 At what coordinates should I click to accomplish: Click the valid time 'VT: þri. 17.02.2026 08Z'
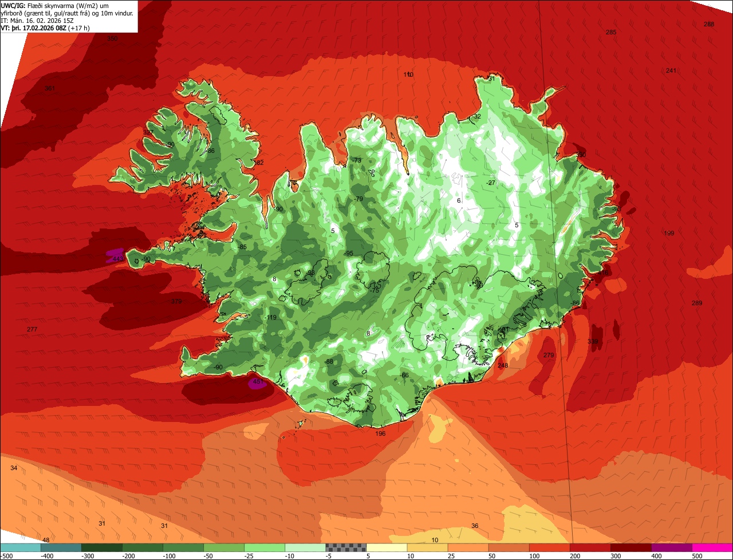(33, 27)
